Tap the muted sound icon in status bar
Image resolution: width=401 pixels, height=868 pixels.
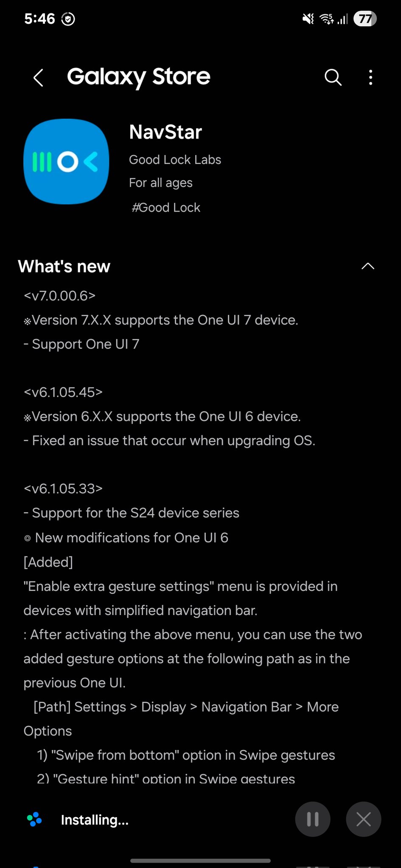tap(308, 19)
